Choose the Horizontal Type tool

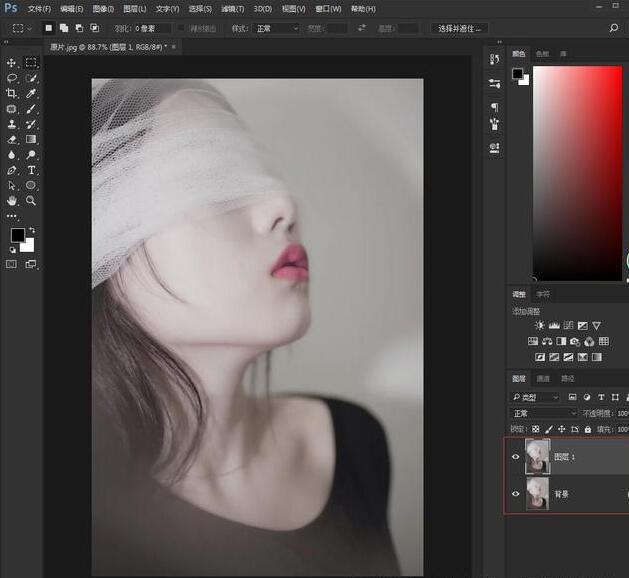click(x=31, y=170)
